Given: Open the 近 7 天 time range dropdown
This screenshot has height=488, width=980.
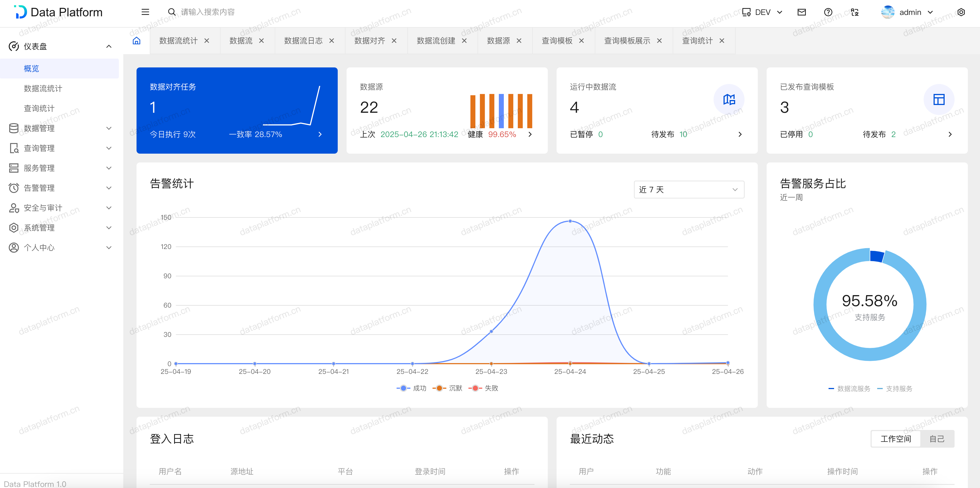Looking at the screenshot, I should tap(689, 189).
